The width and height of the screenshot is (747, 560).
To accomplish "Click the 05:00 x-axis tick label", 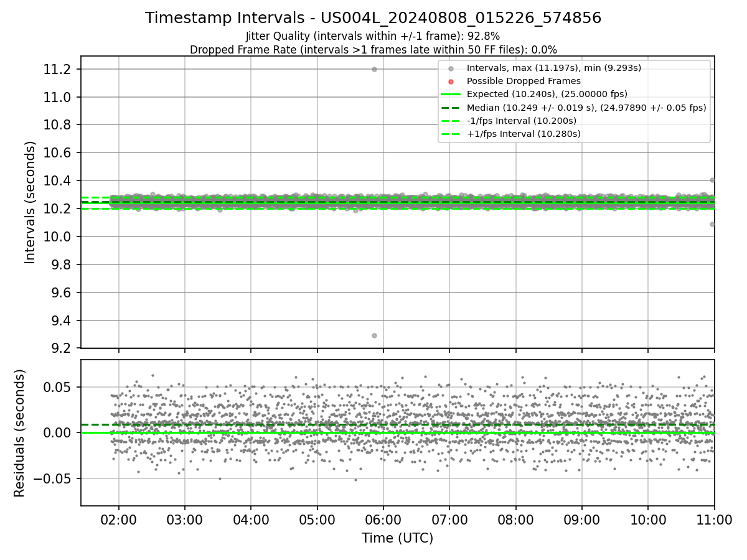I will 317,519.
